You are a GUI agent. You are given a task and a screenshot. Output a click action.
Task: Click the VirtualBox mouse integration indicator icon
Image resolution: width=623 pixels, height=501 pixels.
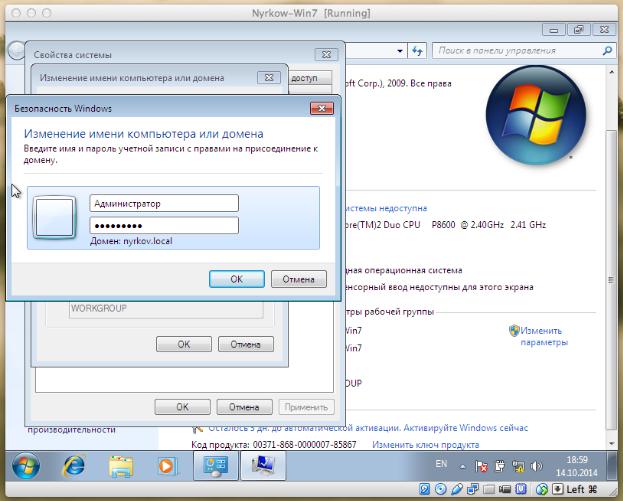pyautogui.click(x=542, y=489)
